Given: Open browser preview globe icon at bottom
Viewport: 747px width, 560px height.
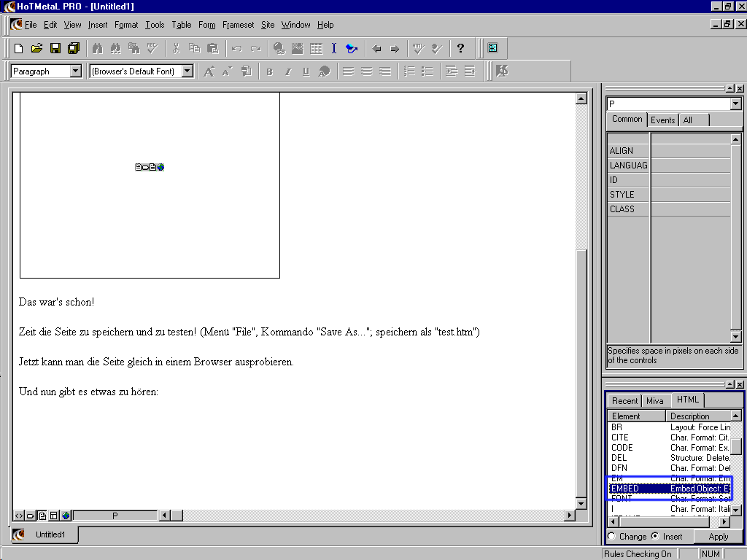Looking at the screenshot, I should 66,516.
